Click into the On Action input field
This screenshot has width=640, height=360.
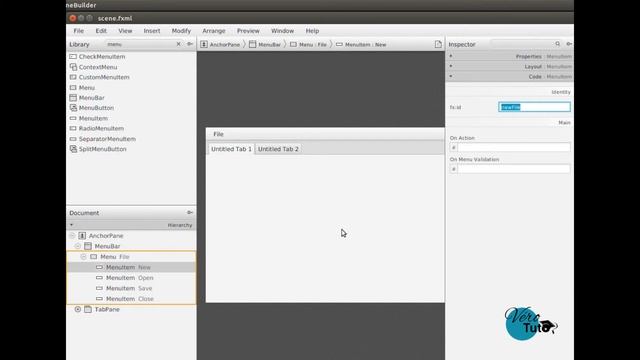(x=513, y=147)
